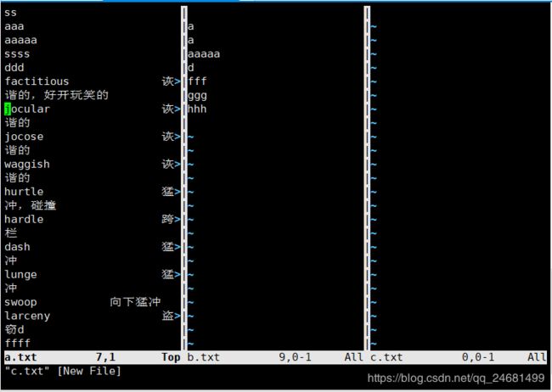Image resolution: width=552 pixels, height=392 pixels.
Task: Click the word 'lunge'
Action: [20, 274]
